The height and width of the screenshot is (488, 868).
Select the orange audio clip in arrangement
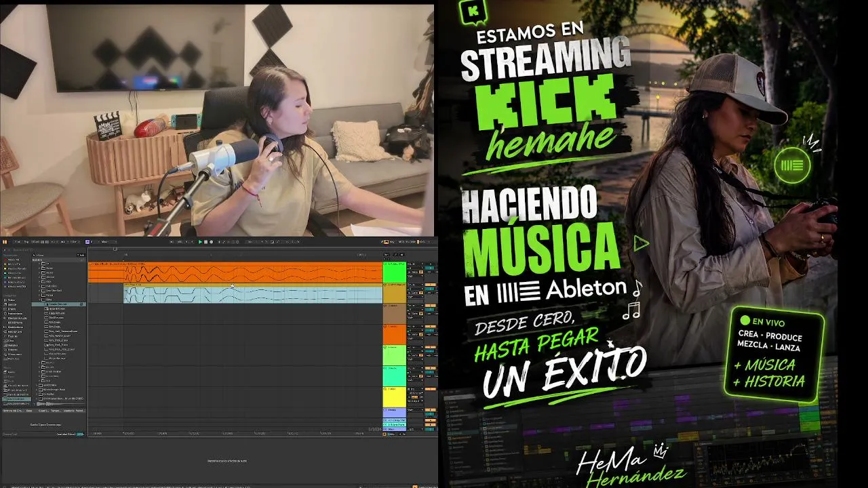click(x=235, y=272)
